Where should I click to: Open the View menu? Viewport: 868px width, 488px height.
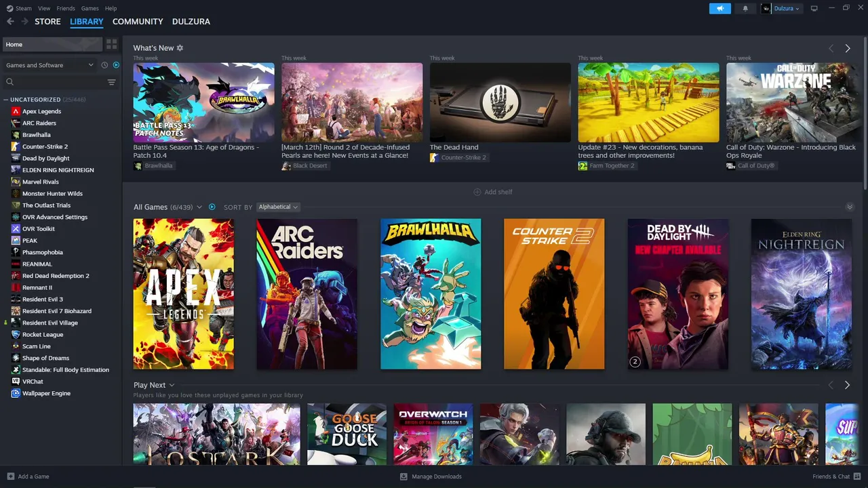(x=44, y=8)
